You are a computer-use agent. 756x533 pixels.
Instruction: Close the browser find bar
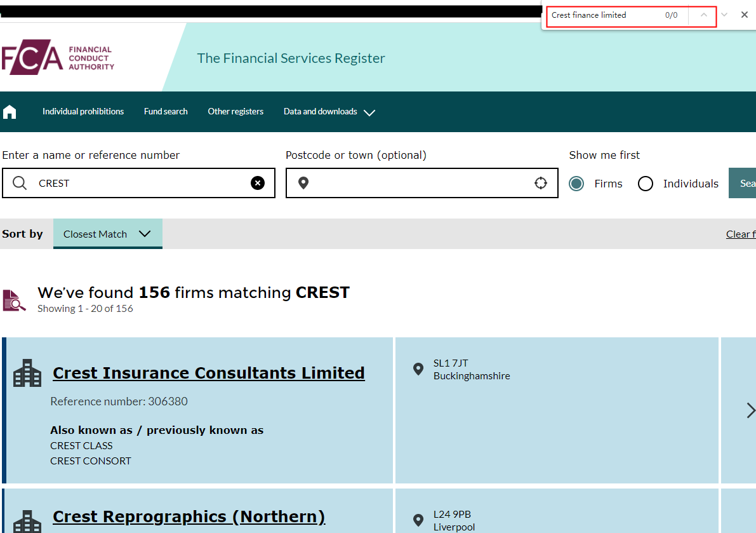[745, 15]
